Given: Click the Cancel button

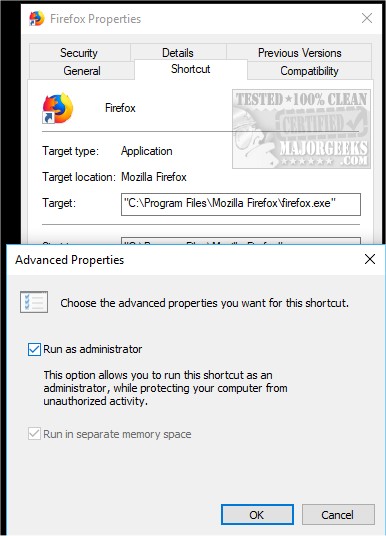Looking at the screenshot, I should pyautogui.click(x=338, y=514).
